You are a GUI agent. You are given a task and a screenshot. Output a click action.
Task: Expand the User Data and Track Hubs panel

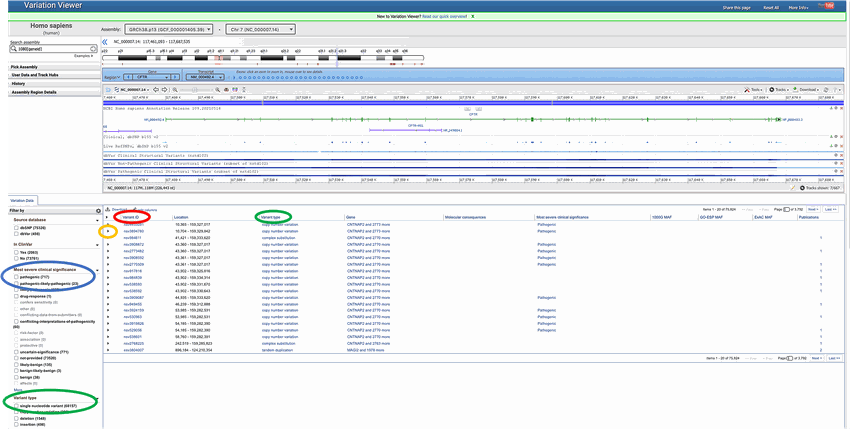click(54, 75)
